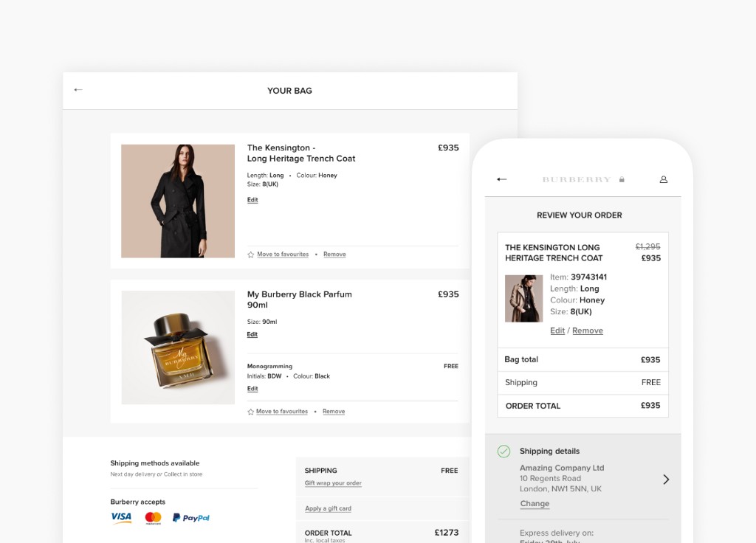Click The Kensington Long Heritage Trench Coat title

click(x=301, y=153)
